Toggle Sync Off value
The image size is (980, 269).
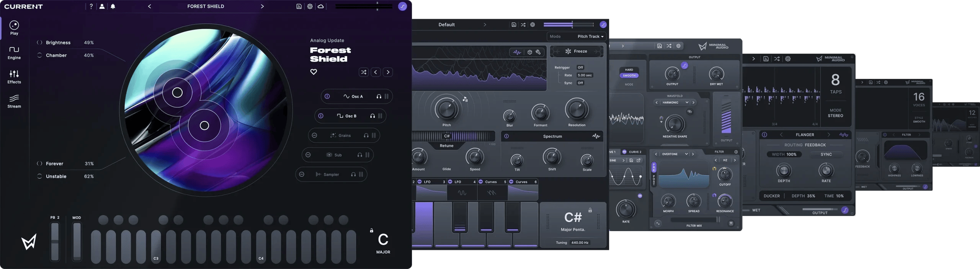[580, 83]
